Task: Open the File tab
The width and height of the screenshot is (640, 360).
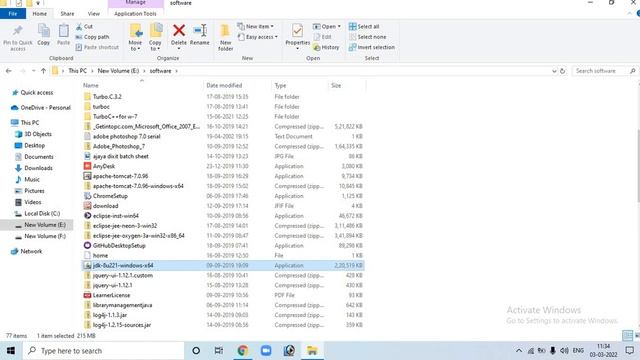Action: [13, 14]
